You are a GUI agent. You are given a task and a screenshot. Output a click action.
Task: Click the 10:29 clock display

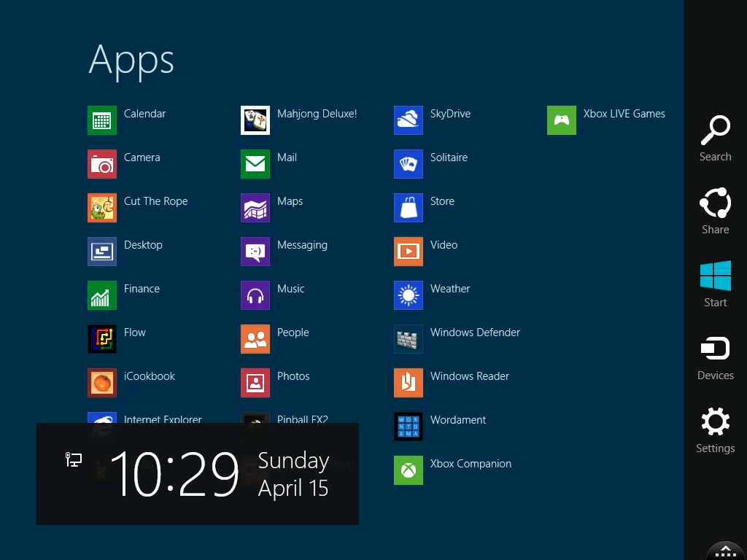pyautogui.click(x=174, y=474)
